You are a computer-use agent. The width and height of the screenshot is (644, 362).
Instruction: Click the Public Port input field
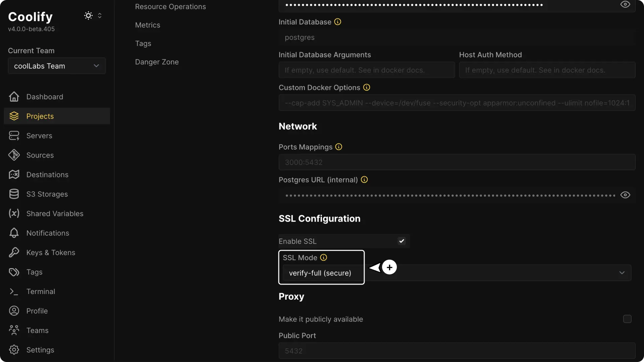[456, 351]
